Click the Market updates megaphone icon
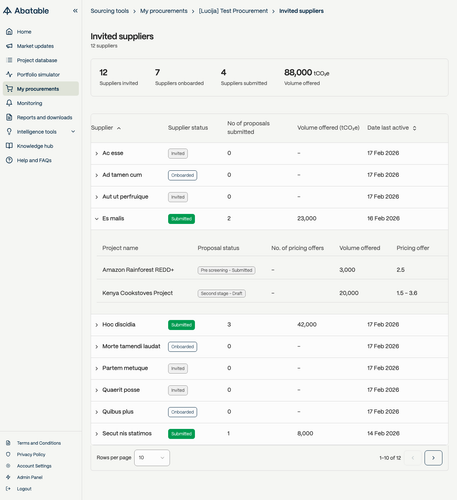The image size is (457, 500). click(9, 46)
